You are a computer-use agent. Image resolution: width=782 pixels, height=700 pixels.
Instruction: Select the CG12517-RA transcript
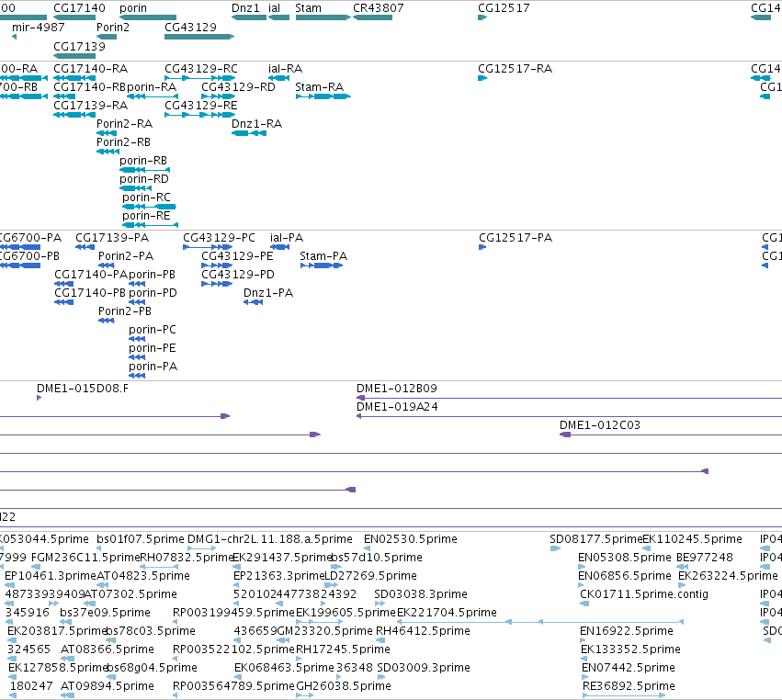482,78
